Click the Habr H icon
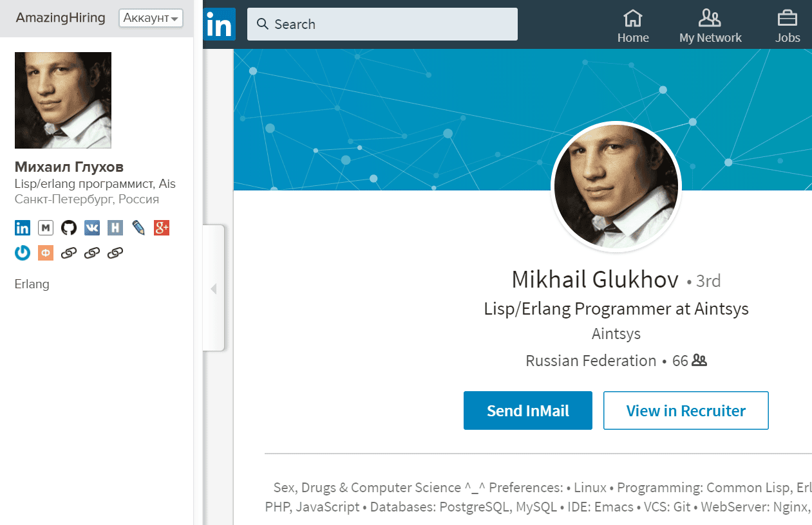This screenshot has height=525, width=812. click(115, 228)
